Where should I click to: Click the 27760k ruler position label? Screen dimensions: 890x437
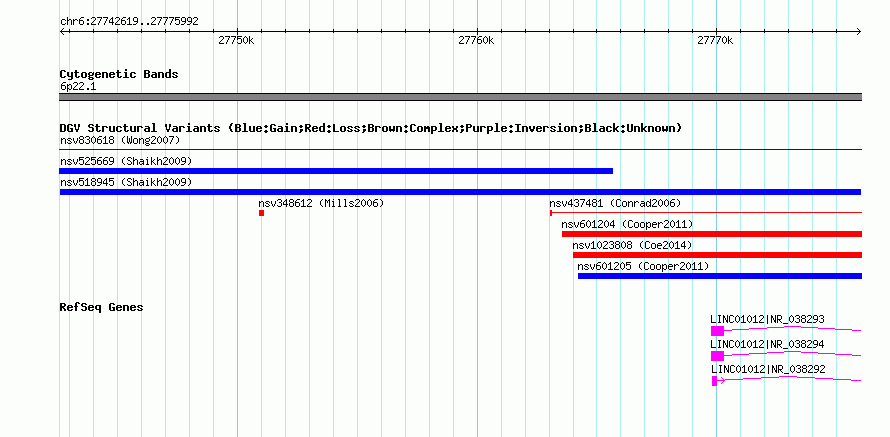click(477, 40)
